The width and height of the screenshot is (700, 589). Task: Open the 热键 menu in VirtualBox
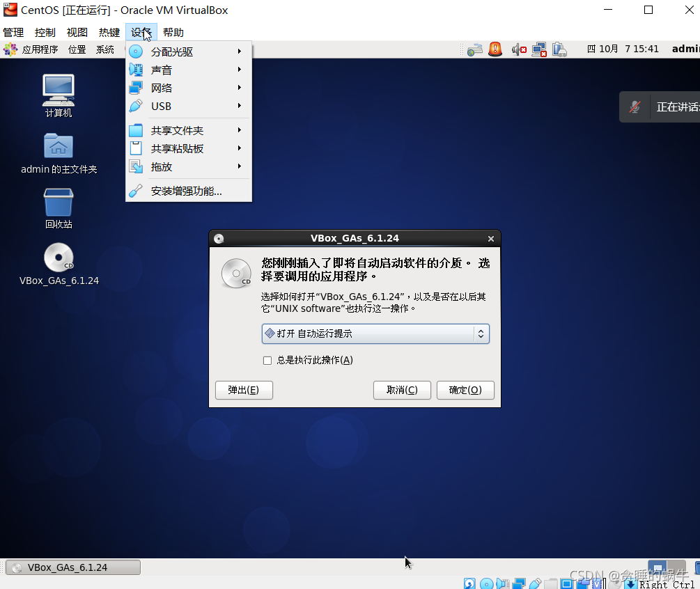pyautogui.click(x=109, y=33)
